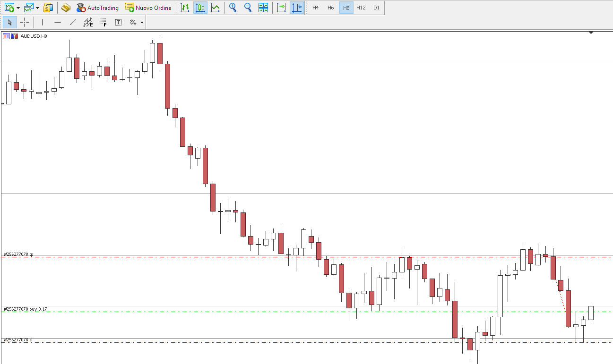The height and width of the screenshot is (364, 613).
Task: Open the new chart icon
Action: (9, 8)
